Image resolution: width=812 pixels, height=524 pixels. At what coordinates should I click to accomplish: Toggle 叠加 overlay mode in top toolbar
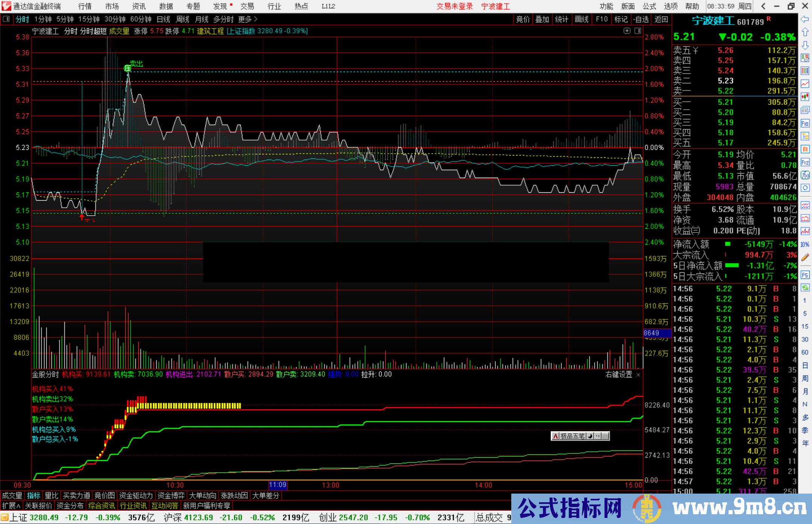pos(542,19)
